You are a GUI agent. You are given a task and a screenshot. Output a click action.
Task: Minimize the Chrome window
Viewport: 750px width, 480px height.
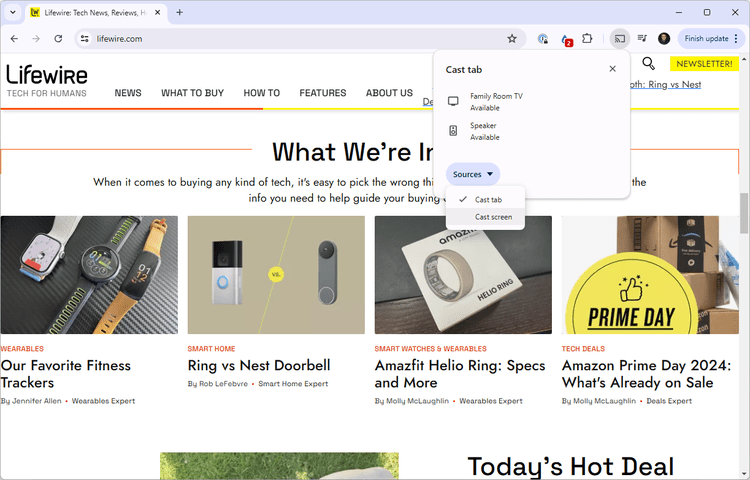(x=679, y=12)
